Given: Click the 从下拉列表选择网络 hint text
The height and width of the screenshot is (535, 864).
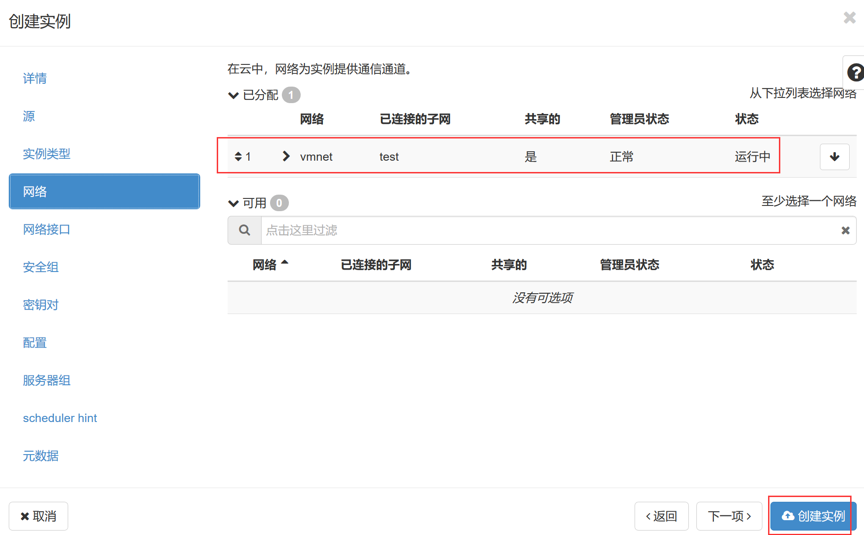Looking at the screenshot, I should [x=803, y=93].
